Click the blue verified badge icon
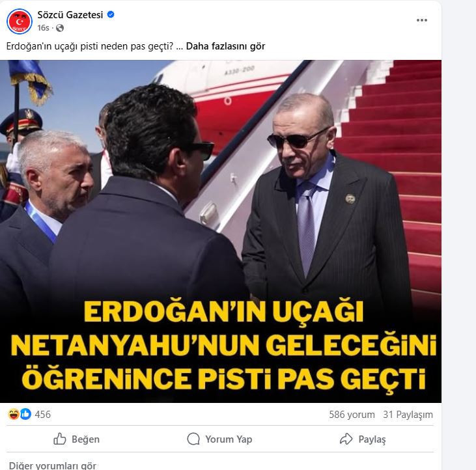 [x=111, y=14]
